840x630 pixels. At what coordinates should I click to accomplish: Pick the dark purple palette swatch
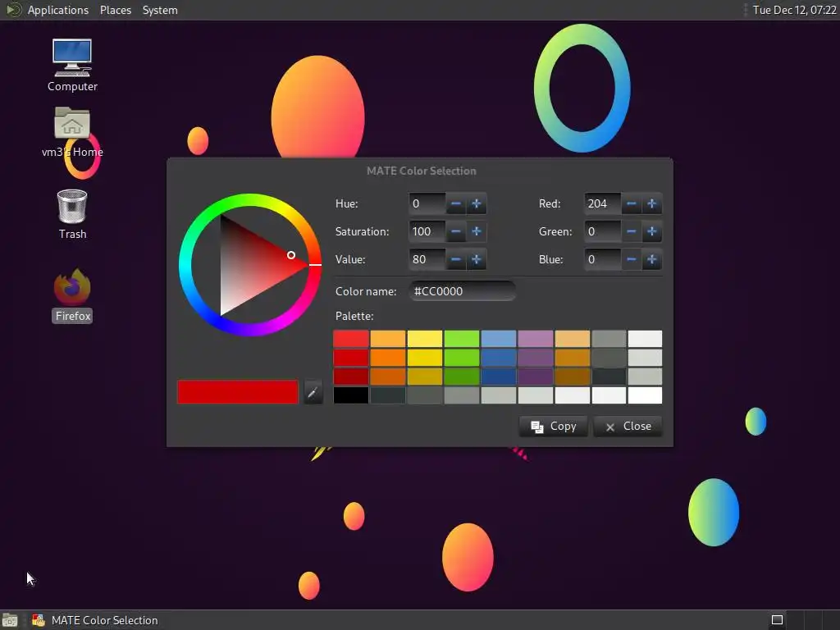[535, 377]
